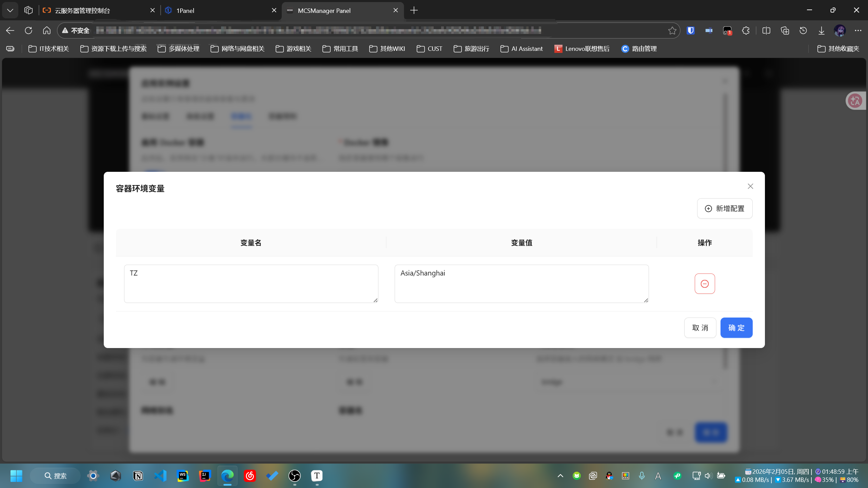Screen dimensions: 868x488
Task: Switch to the 云服务器管理控制台 tab
Action: [x=95, y=11]
